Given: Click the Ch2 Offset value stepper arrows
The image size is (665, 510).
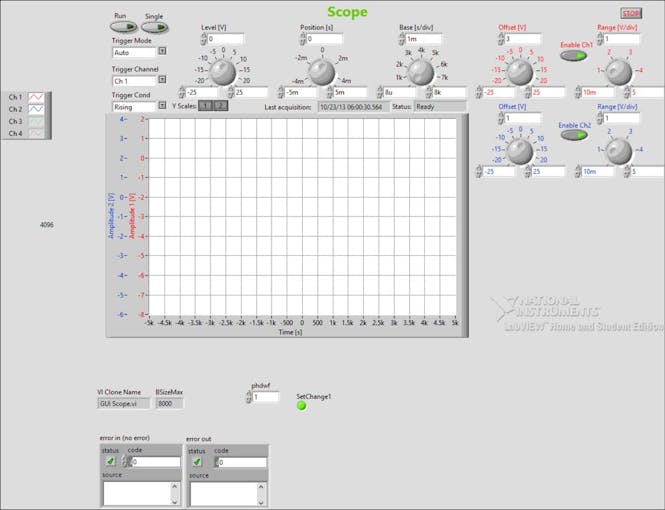Looking at the screenshot, I should coord(501,118).
